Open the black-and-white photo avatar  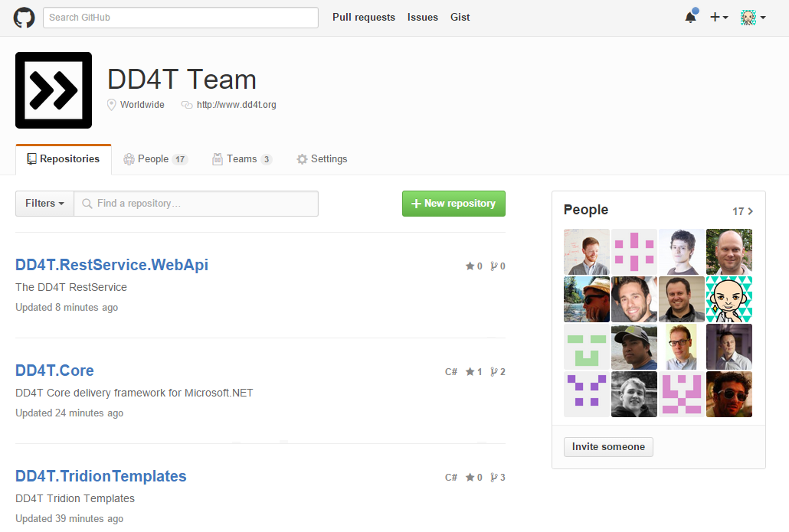634,394
